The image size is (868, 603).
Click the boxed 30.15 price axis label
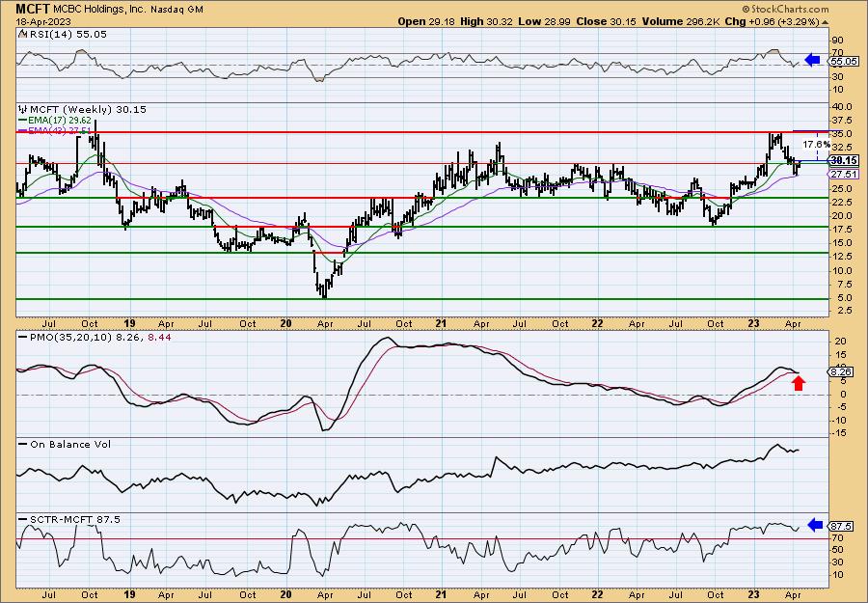tap(845, 160)
